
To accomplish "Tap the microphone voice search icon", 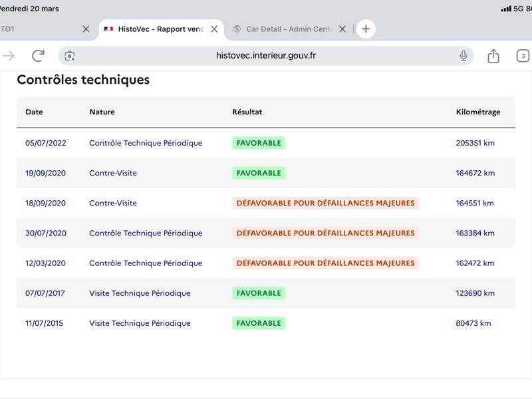I will point(463,56).
